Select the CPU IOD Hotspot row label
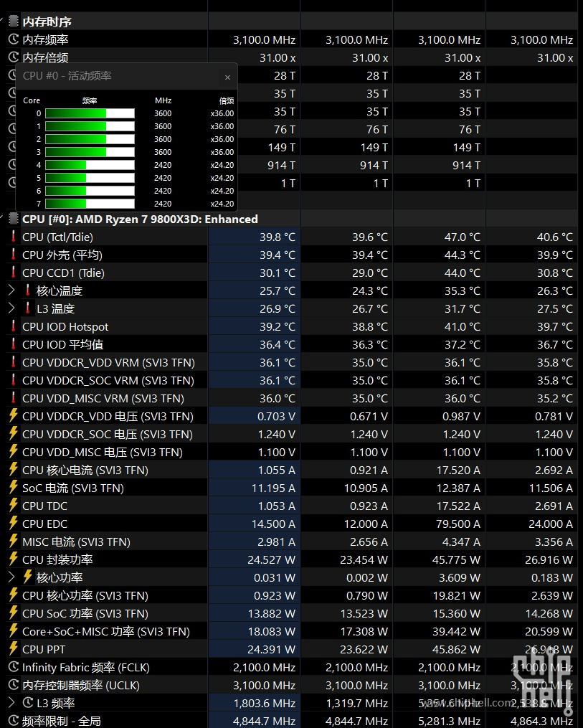Screen dimensions: 583x728 (x=65, y=326)
